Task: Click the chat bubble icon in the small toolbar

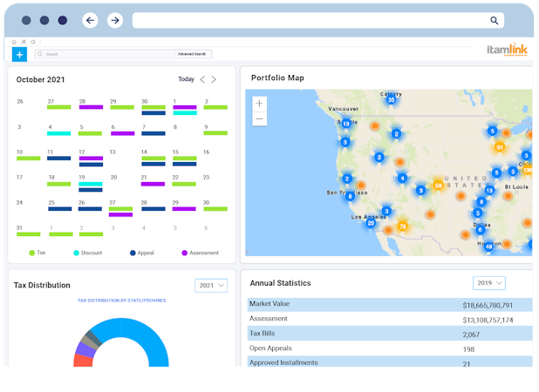Action: tap(33, 42)
